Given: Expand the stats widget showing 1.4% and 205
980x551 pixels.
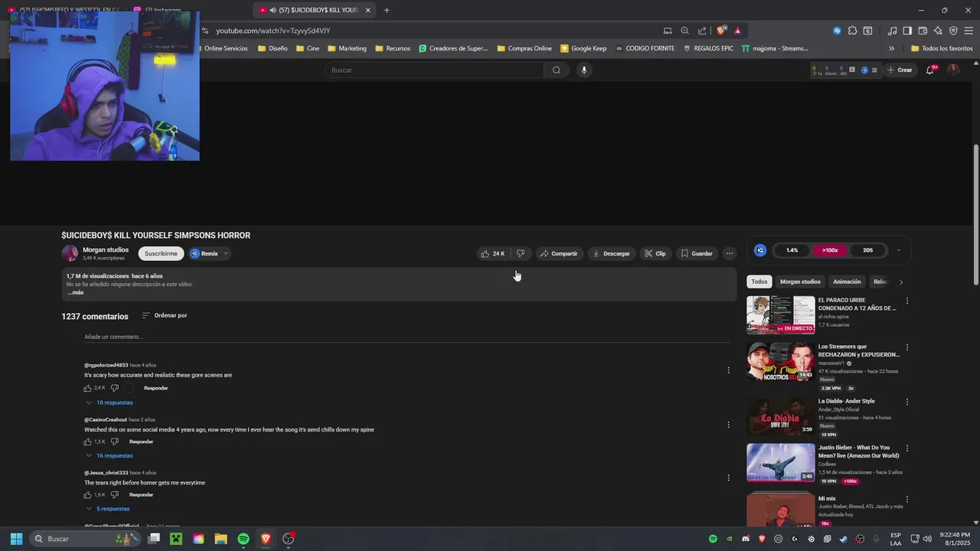Looking at the screenshot, I should click(899, 250).
